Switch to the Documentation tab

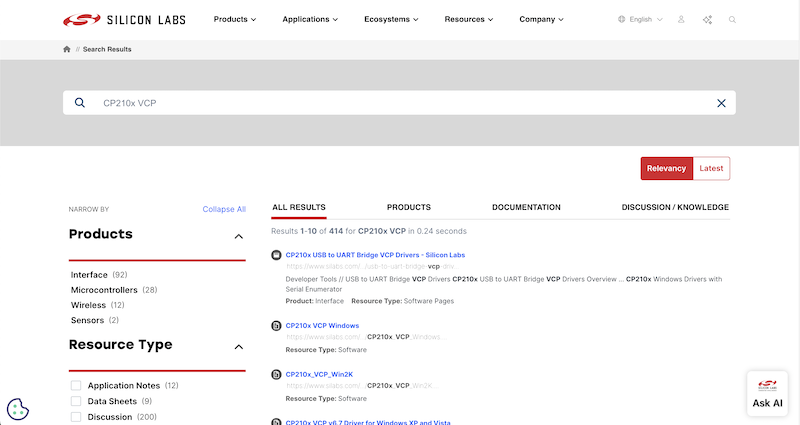coord(526,207)
